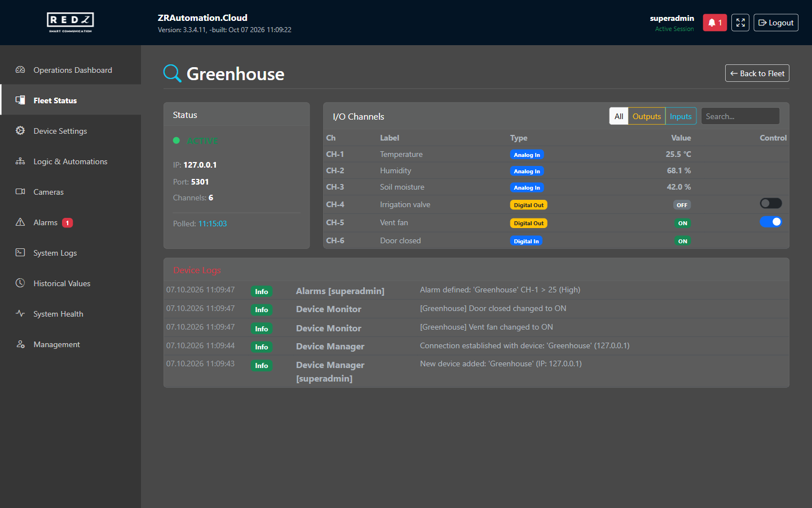This screenshot has width=812, height=508.
Task: Click the Device Logs heading
Action: click(x=197, y=270)
